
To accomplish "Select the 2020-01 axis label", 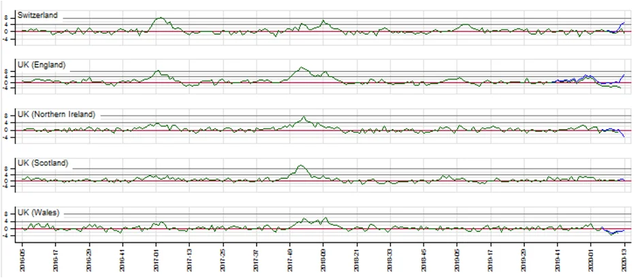I will [591, 260].
